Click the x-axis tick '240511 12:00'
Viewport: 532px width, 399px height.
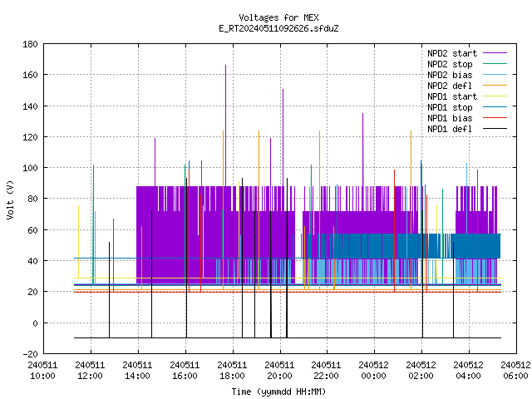(91, 371)
